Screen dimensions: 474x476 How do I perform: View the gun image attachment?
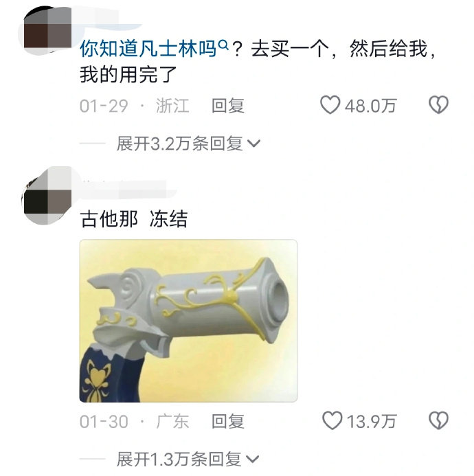(x=188, y=321)
